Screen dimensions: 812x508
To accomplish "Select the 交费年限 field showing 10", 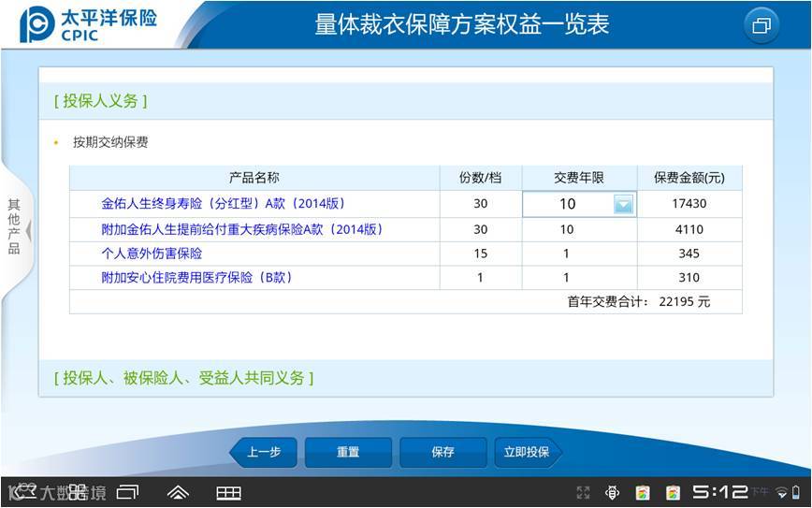I will (x=579, y=204).
